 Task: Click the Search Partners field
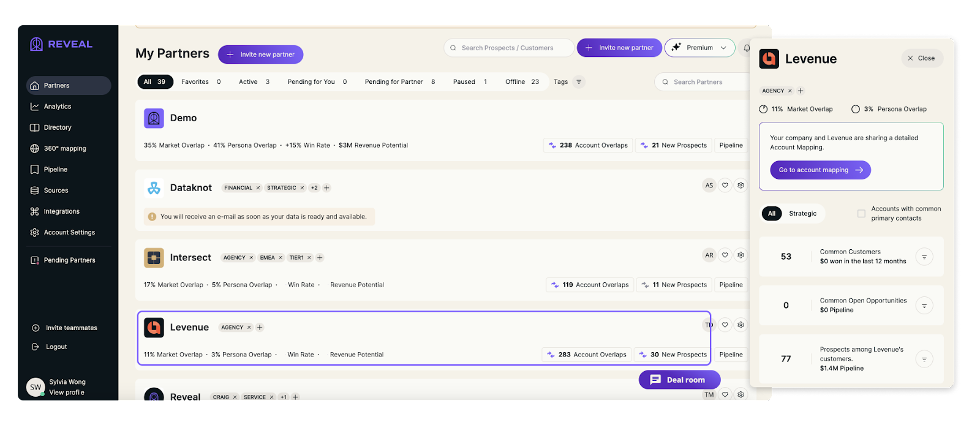[x=702, y=82]
